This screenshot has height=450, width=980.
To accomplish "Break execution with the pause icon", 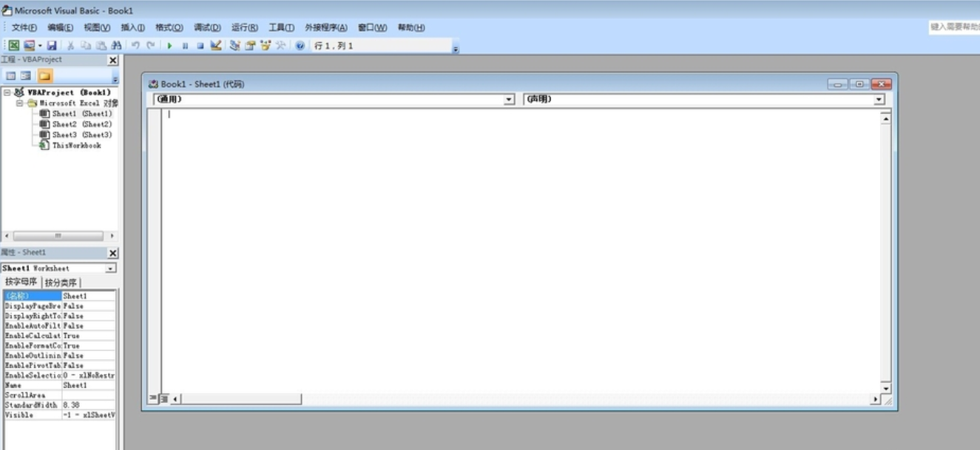I will tap(186, 44).
